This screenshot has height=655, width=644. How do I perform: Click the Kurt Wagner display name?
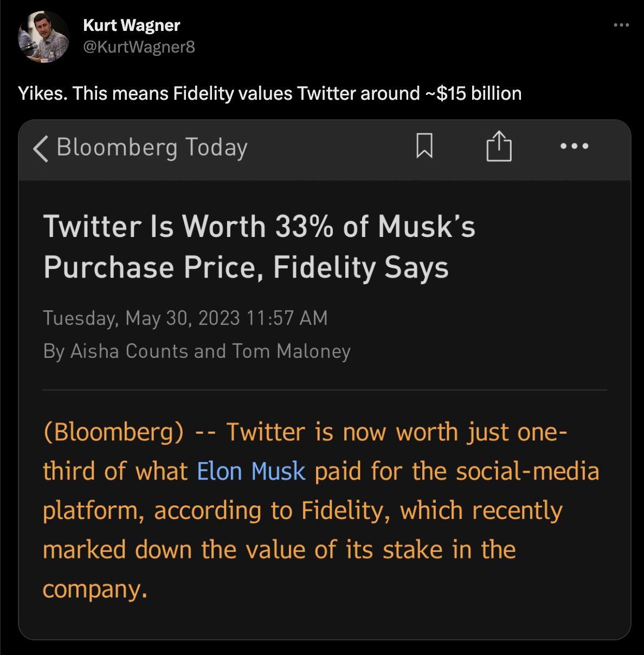[x=132, y=25]
